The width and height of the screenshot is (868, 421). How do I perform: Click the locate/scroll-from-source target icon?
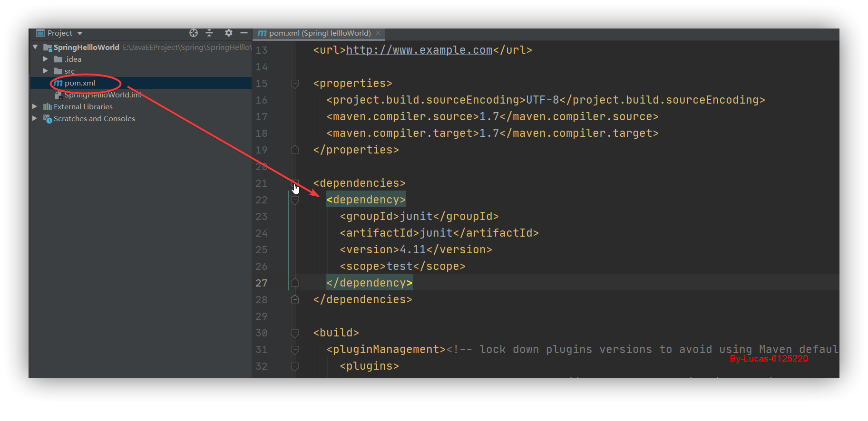pos(194,33)
